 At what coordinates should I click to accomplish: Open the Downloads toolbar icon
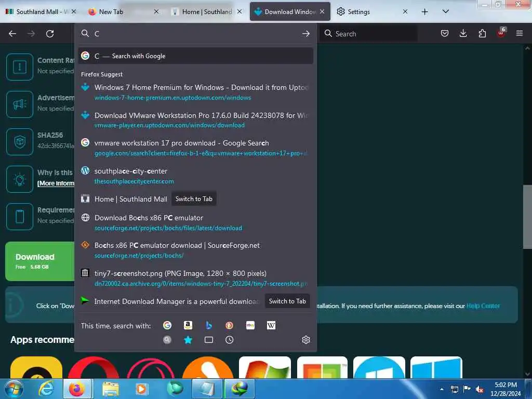point(463,33)
